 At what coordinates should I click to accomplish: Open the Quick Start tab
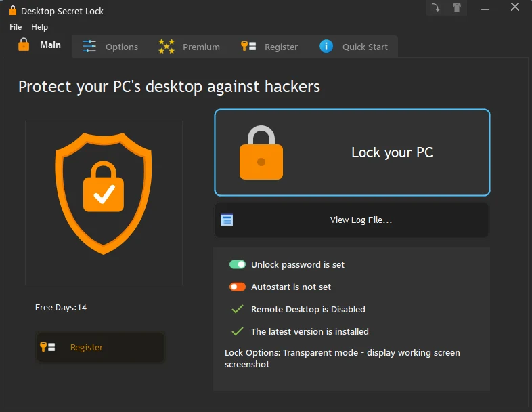coord(353,47)
